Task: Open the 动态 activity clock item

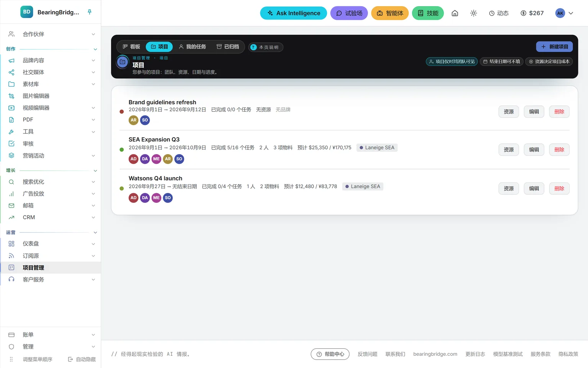Action: pyautogui.click(x=499, y=13)
